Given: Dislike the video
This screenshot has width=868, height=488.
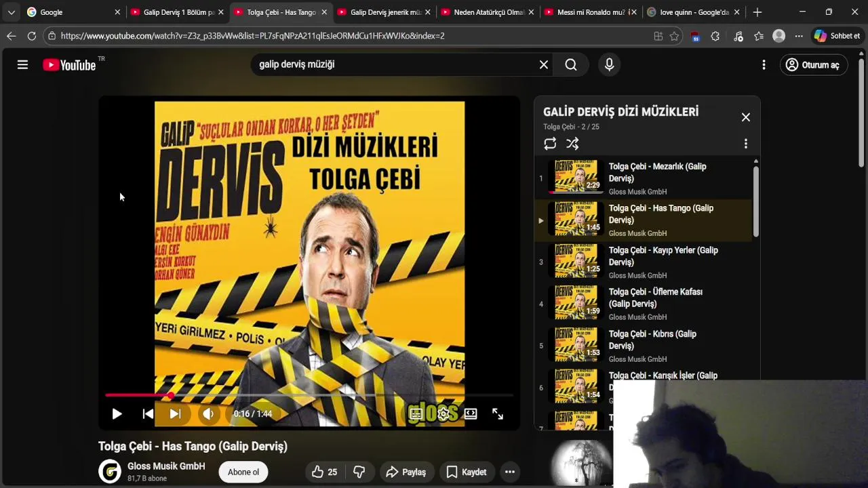Looking at the screenshot, I should pos(359,472).
